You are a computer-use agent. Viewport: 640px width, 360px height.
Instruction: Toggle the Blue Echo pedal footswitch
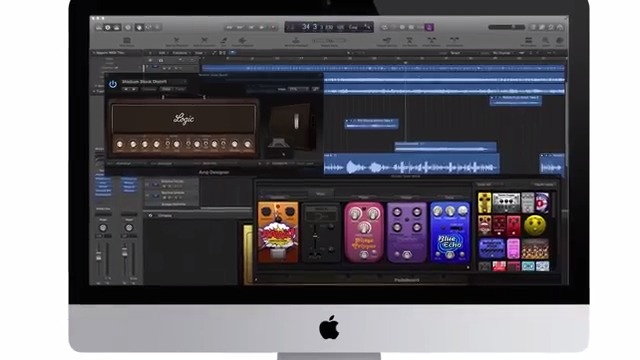pos(449,255)
